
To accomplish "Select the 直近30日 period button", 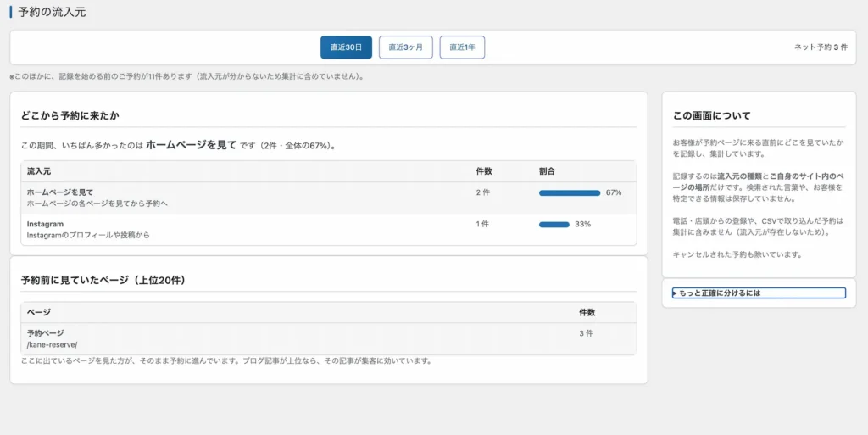I will click(346, 47).
